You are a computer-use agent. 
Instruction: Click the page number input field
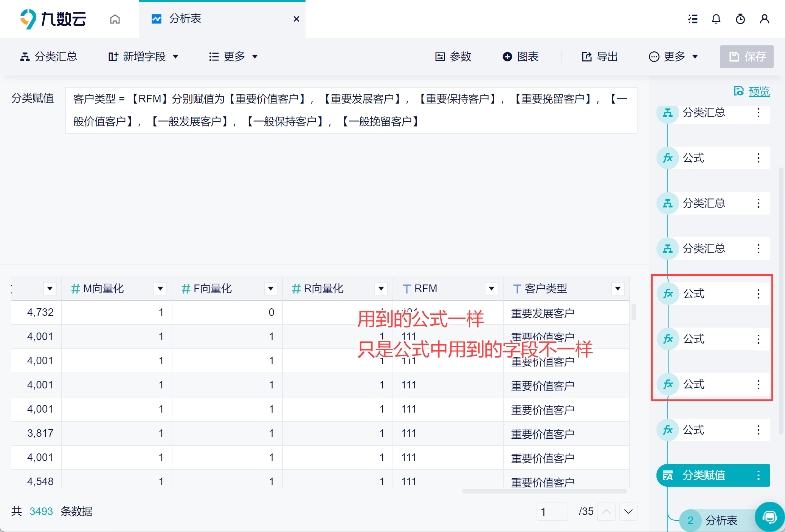552,512
